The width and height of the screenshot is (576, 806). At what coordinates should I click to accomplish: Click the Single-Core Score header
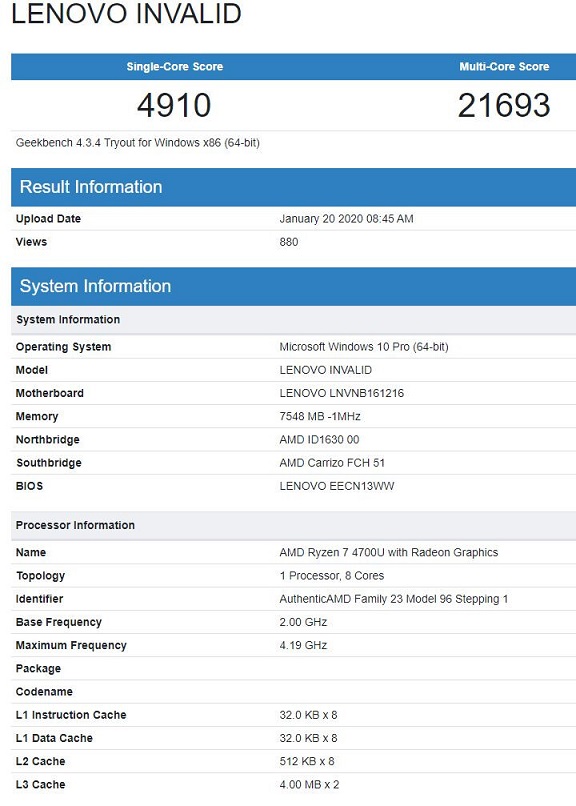[x=175, y=66]
